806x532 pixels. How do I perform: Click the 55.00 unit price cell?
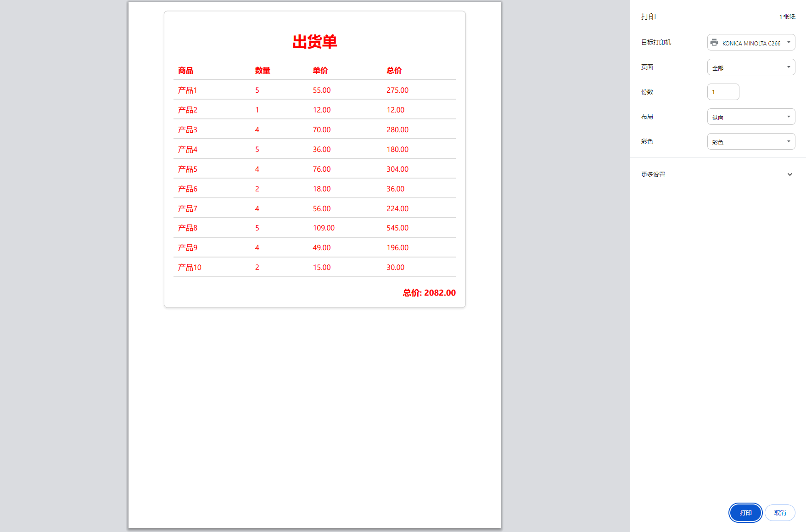(x=322, y=90)
